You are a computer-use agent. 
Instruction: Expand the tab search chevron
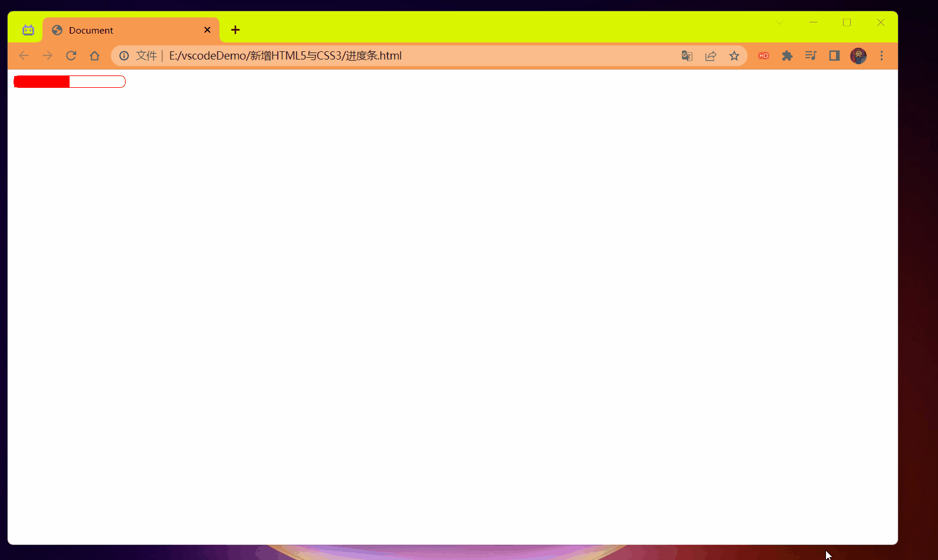780,22
